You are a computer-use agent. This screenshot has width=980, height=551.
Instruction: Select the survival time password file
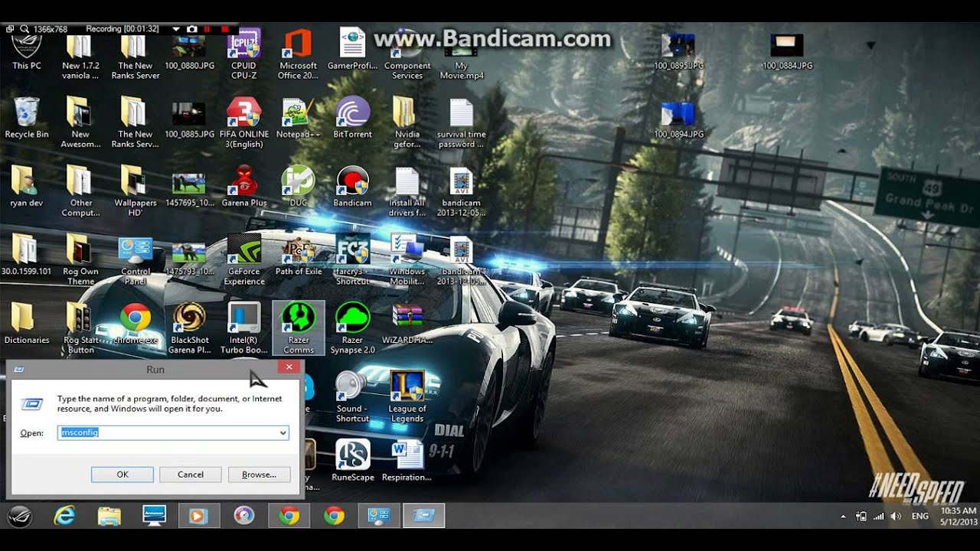point(462,122)
